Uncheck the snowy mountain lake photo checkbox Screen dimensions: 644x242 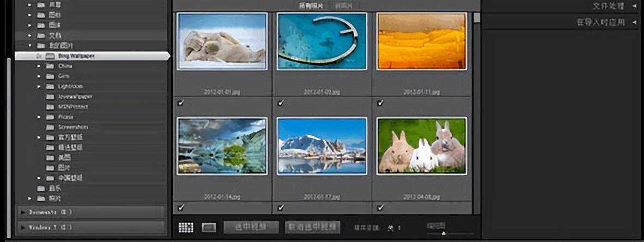(x=280, y=207)
